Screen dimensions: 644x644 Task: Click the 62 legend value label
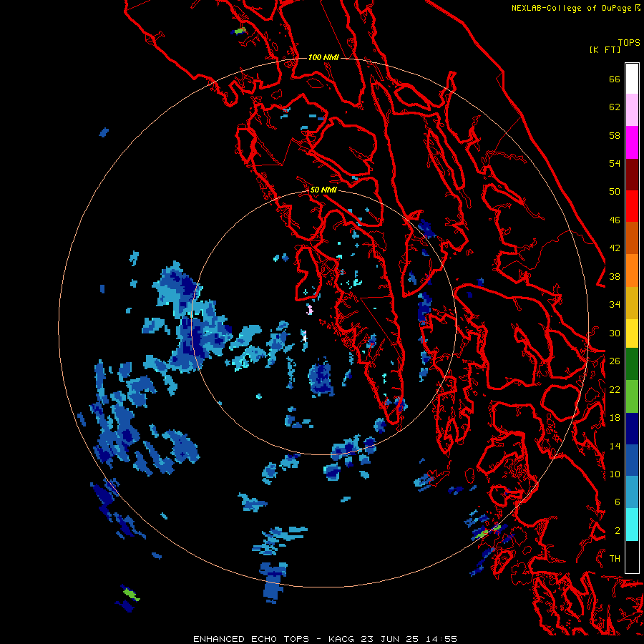tap(615, 107)
